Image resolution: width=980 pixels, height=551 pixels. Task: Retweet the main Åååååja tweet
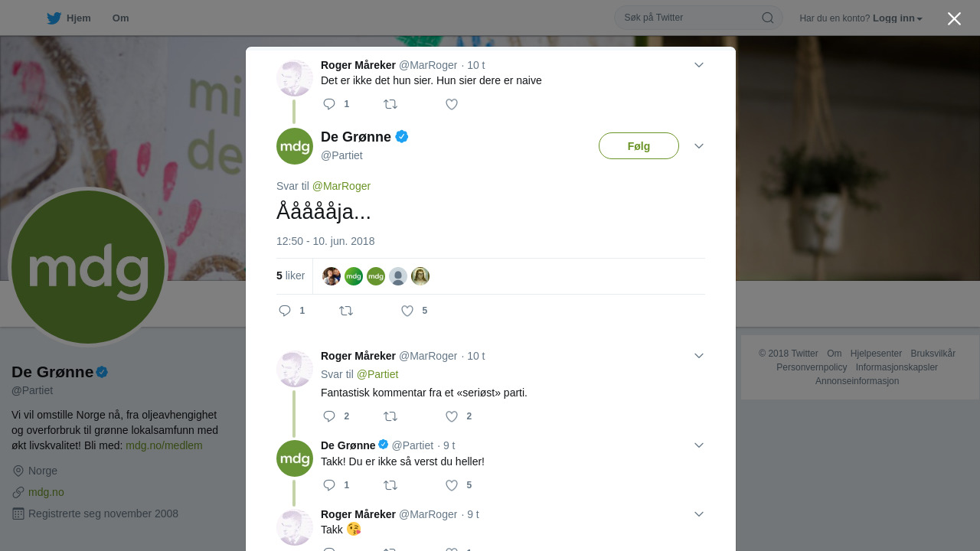point(346,311)
